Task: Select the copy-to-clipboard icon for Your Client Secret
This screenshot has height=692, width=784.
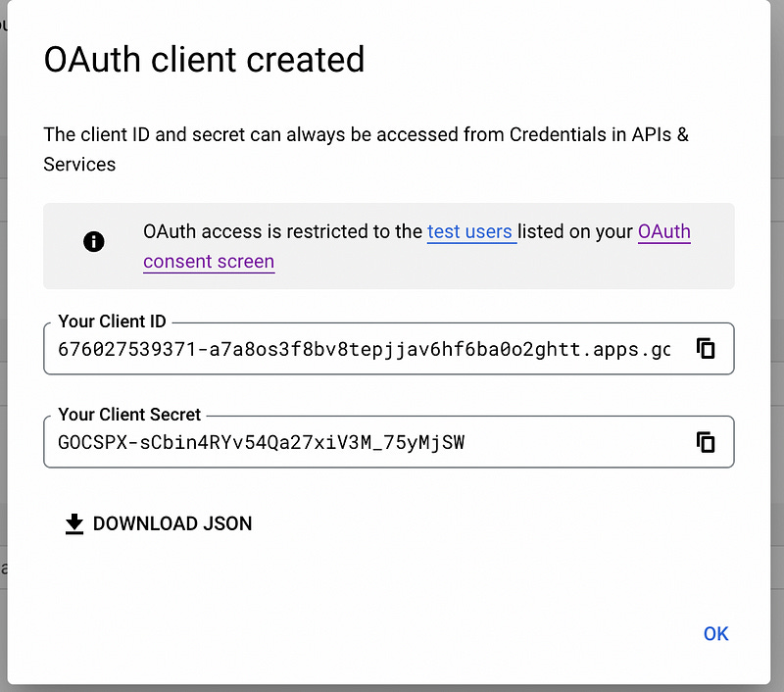Action: tap(707, 442)
